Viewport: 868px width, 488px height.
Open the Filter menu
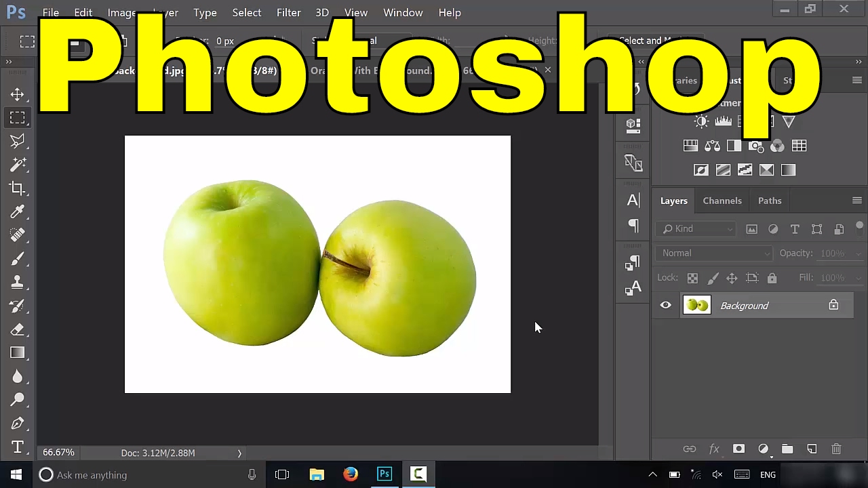tap(289, 12)
